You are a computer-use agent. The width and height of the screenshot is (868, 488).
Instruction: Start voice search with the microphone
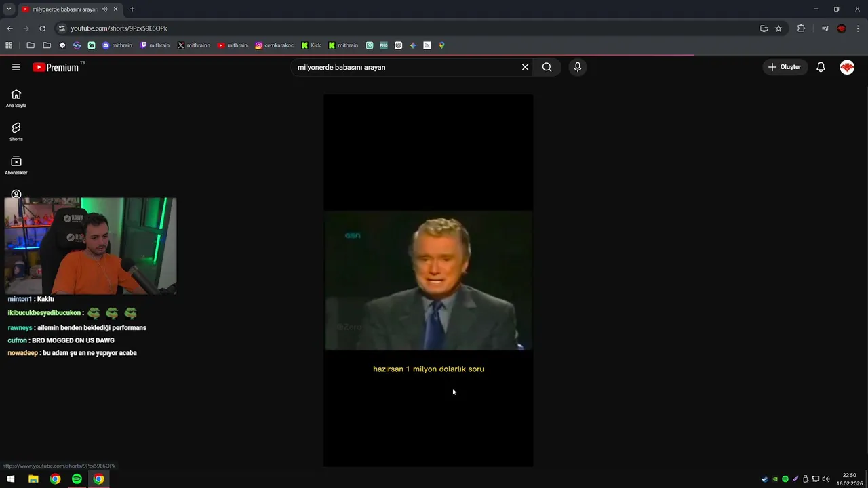coord(578,67)
